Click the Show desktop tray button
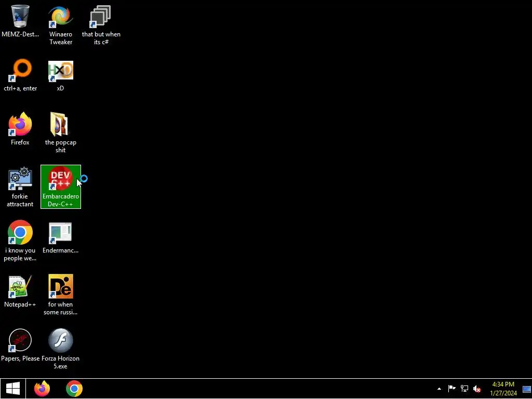Viewport: 532px width, 399px height. 527,389
